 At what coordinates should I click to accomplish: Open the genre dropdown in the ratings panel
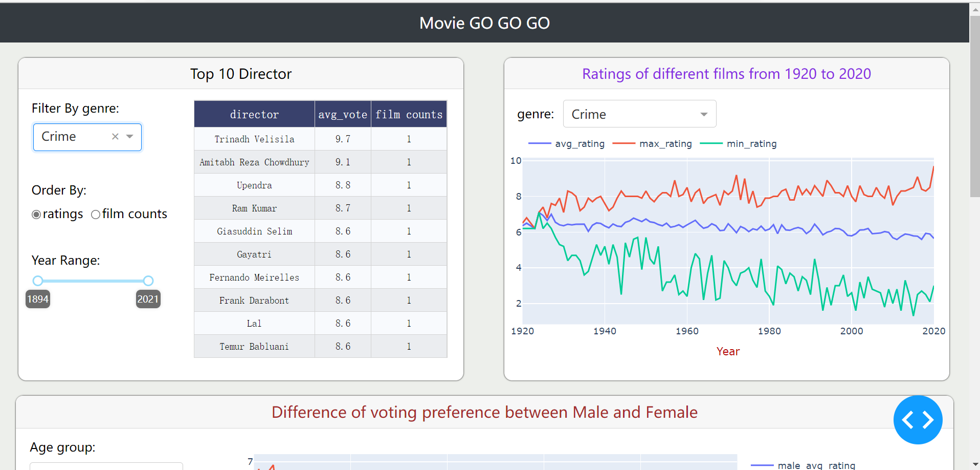pyautogui.click(x=639, y=114)
